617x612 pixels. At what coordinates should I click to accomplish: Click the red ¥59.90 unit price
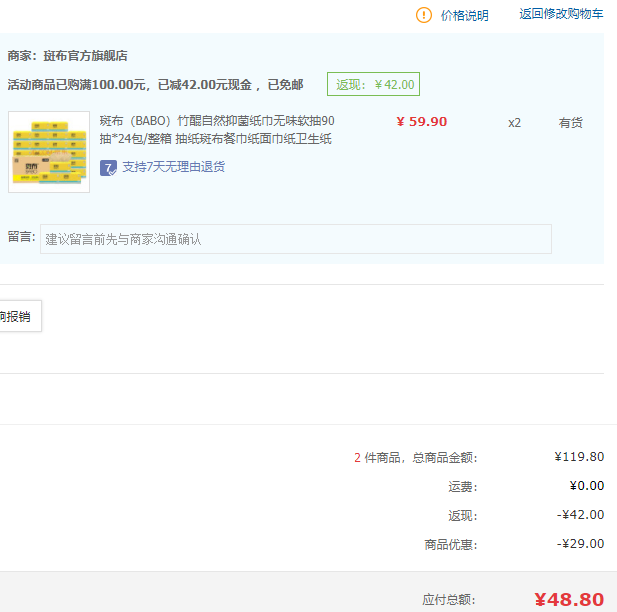coord(421,122)
